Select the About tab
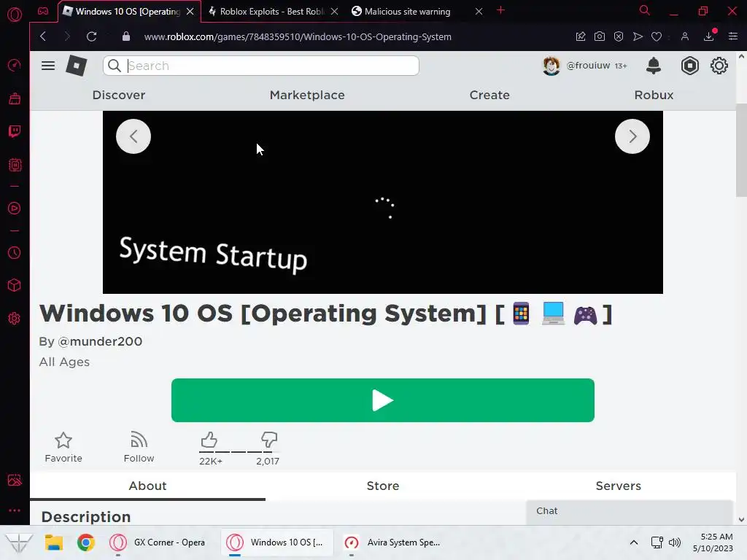The width and height of the screenshot is (747, 560). [x=147, y=486]
